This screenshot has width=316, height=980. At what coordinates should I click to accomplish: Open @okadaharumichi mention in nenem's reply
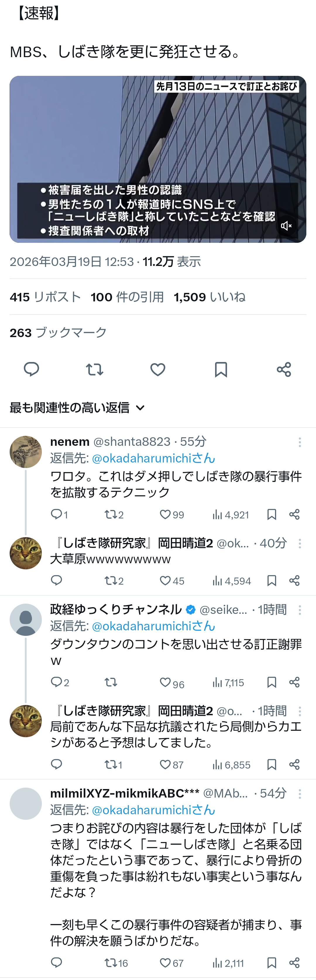tap(153, 458)
